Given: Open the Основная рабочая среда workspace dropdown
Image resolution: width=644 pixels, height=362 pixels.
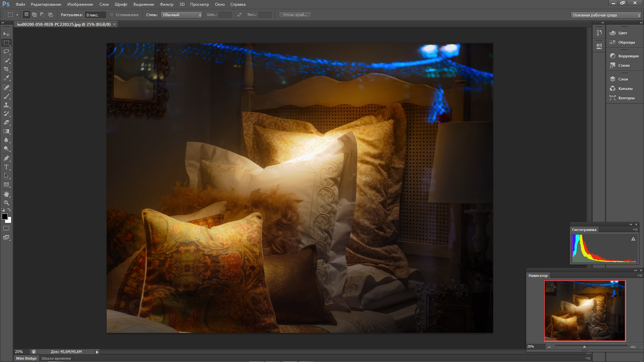Looking at the screenshot, I should pos(606,15).
